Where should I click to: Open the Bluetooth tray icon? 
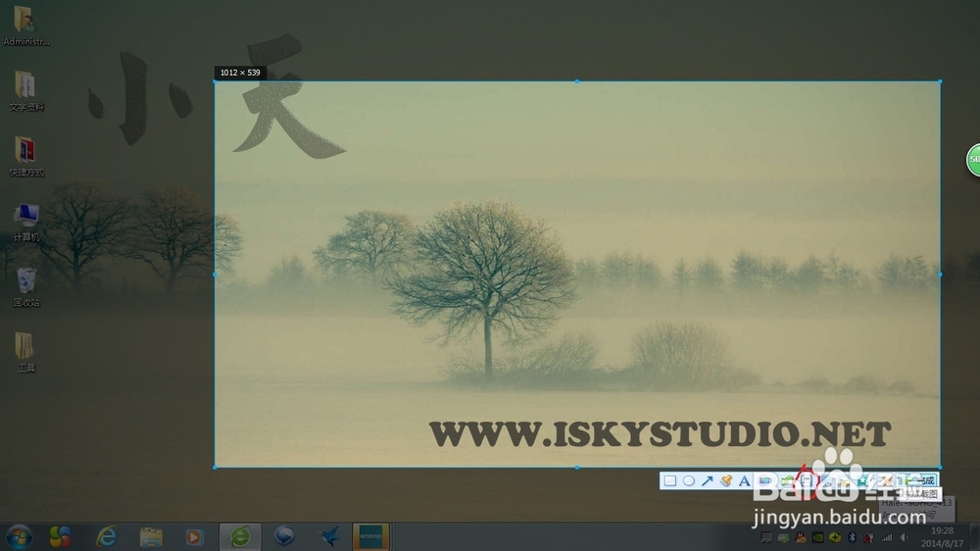852,537
